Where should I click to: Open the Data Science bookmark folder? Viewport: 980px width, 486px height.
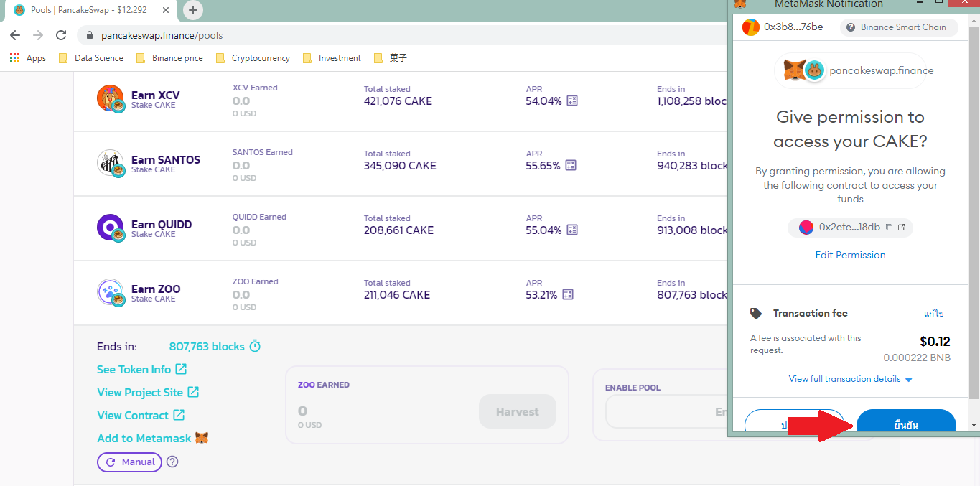click(90, 58)
